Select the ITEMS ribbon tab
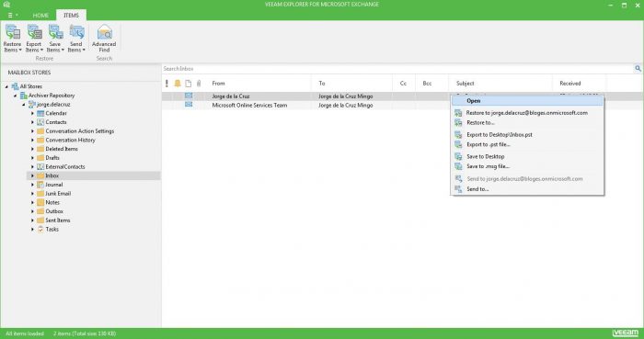 pyautogui.click(x=71, y=16)
